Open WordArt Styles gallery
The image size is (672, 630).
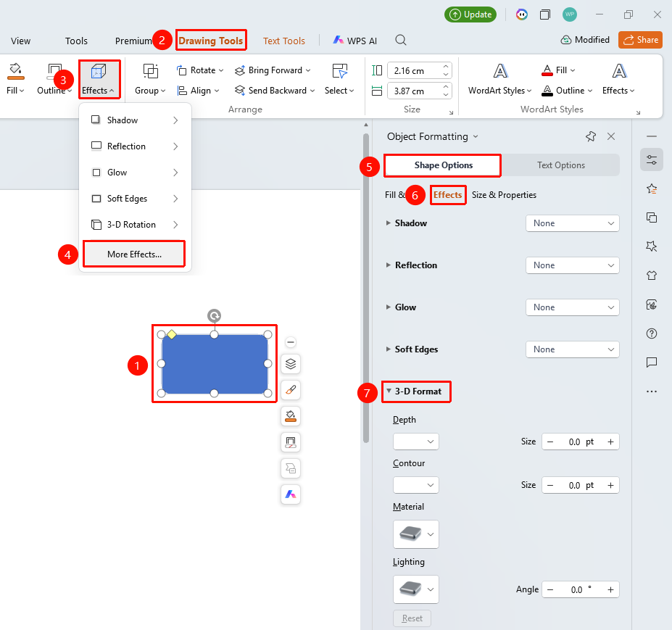(499, 79)
